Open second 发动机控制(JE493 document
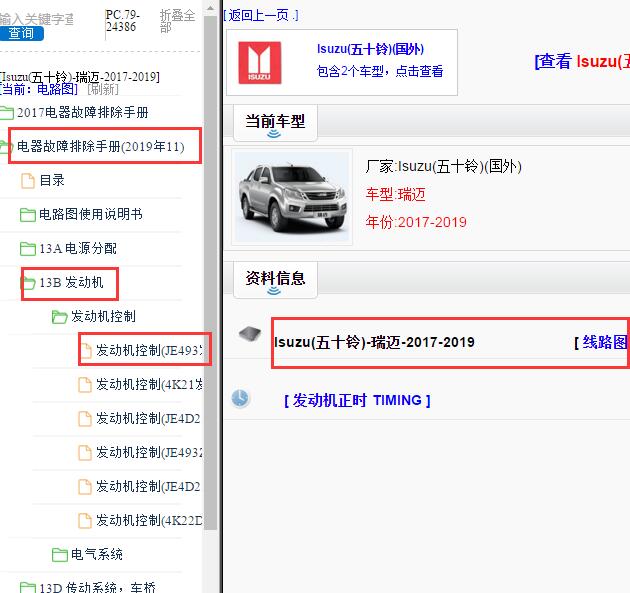Viewport: 630px width, 593px height. tap(149, 453)
